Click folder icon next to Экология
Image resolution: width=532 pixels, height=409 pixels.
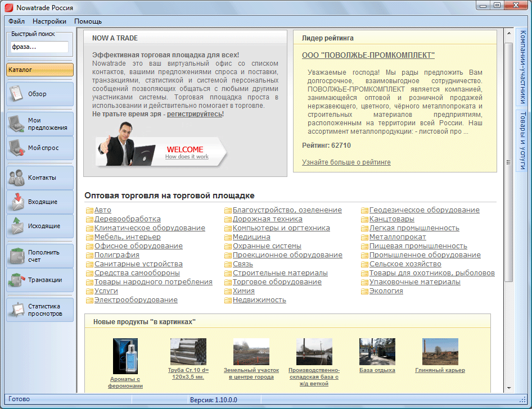point(365,291)
